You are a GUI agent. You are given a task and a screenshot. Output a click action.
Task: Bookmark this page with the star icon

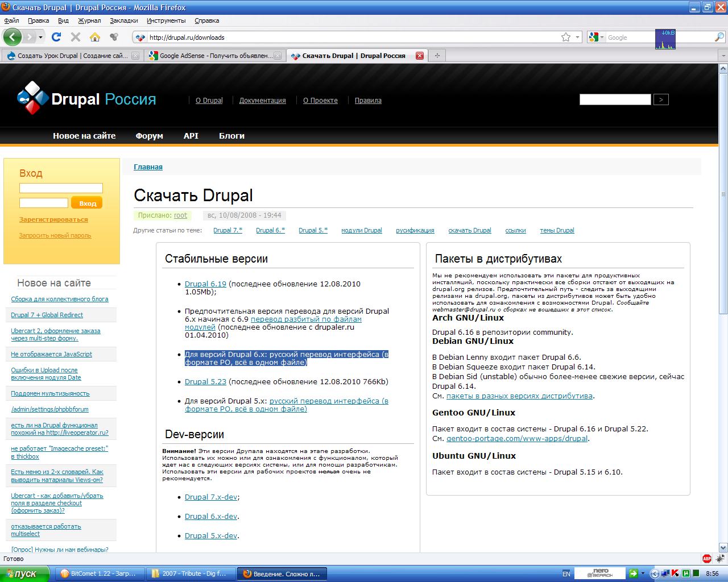(566, 38)
